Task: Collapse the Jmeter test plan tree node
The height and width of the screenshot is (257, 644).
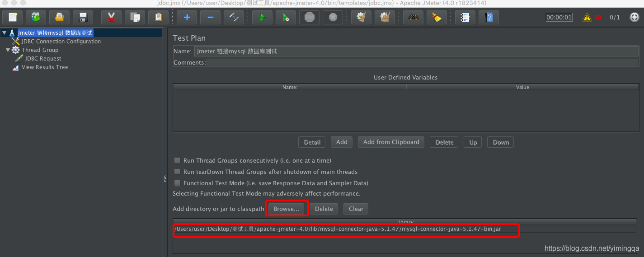Action: (4, 33)
